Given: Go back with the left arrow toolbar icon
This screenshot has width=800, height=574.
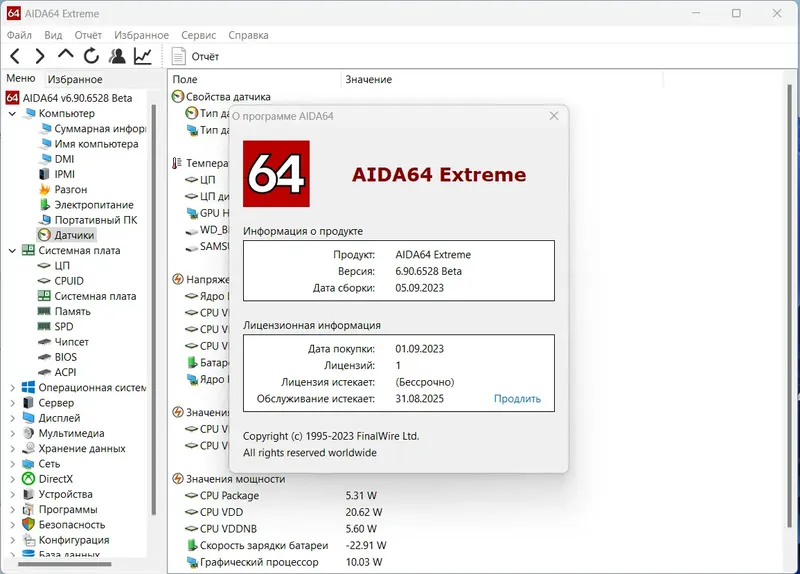Looking at the screenshot, I should [x=15, y=56].
